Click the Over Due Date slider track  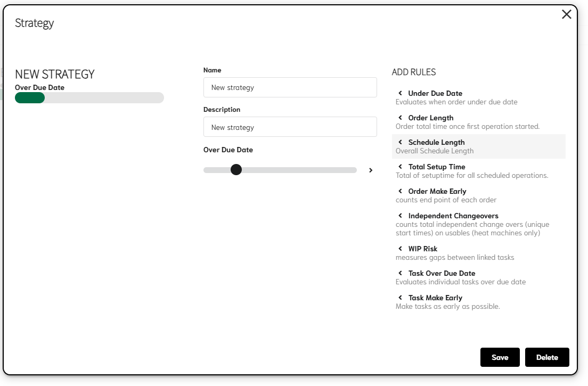point(298,170)
